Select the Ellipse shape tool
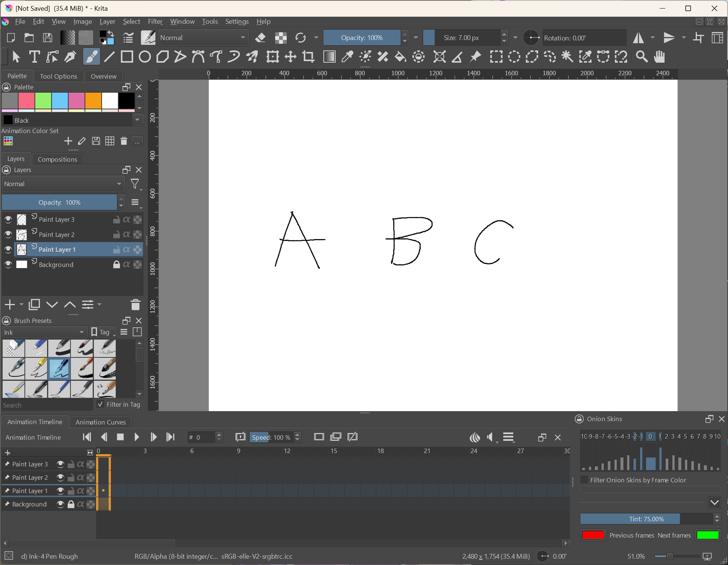 pos(145,57)
